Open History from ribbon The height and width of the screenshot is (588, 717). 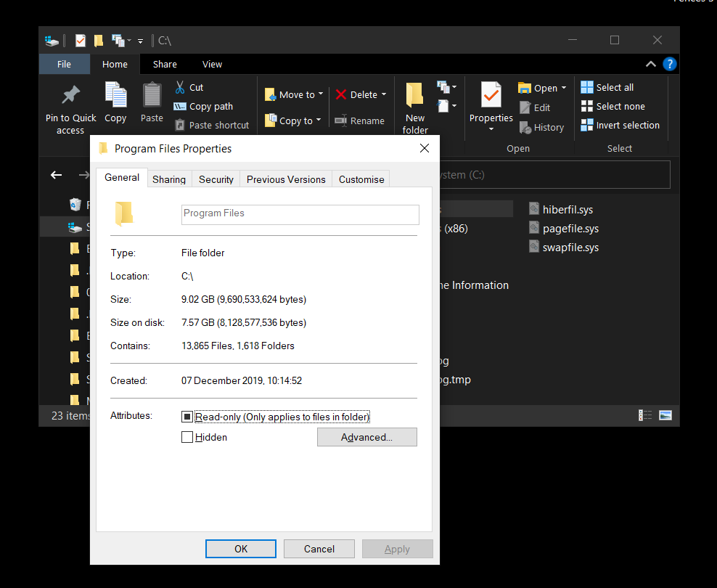point(542,128)
